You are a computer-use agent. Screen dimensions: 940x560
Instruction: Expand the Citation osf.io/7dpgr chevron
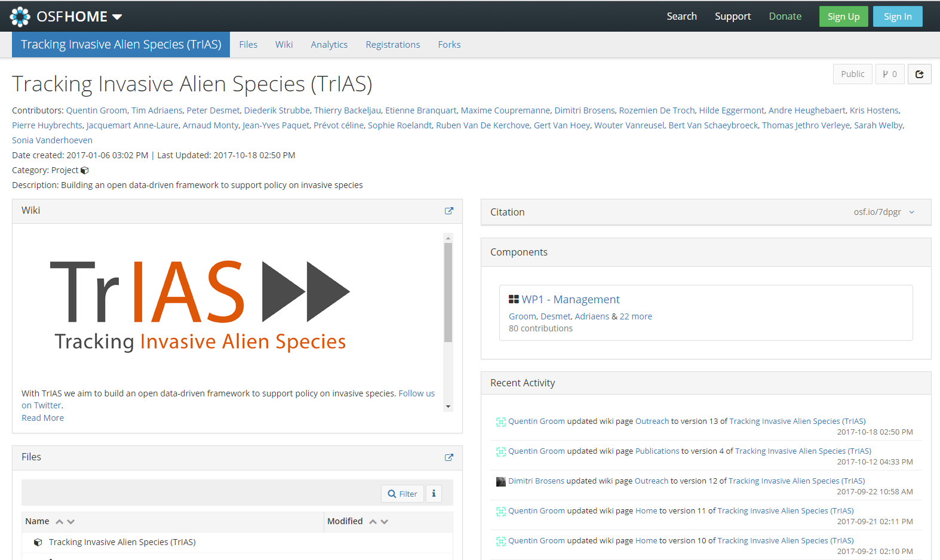912,212
